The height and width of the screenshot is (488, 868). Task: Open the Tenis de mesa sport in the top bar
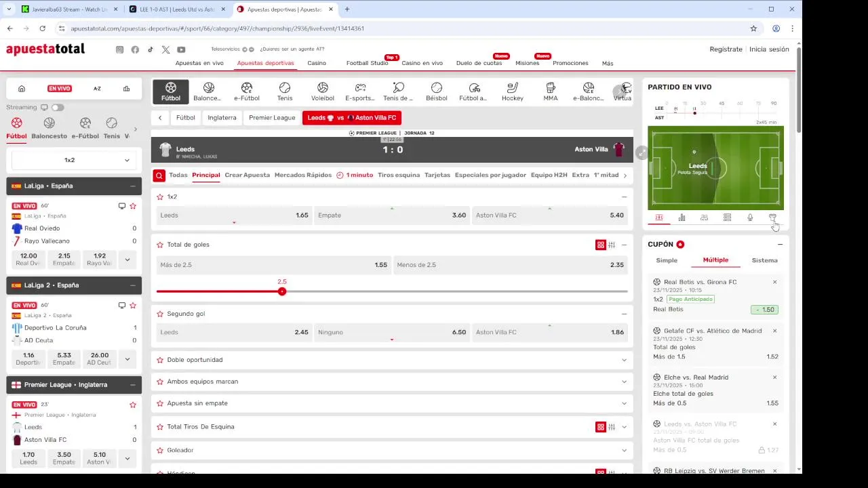pyautogui.click(x=398, y=91)
